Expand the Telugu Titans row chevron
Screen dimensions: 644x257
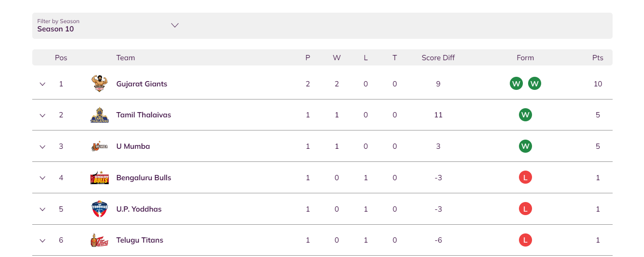(x=42, y=240)
